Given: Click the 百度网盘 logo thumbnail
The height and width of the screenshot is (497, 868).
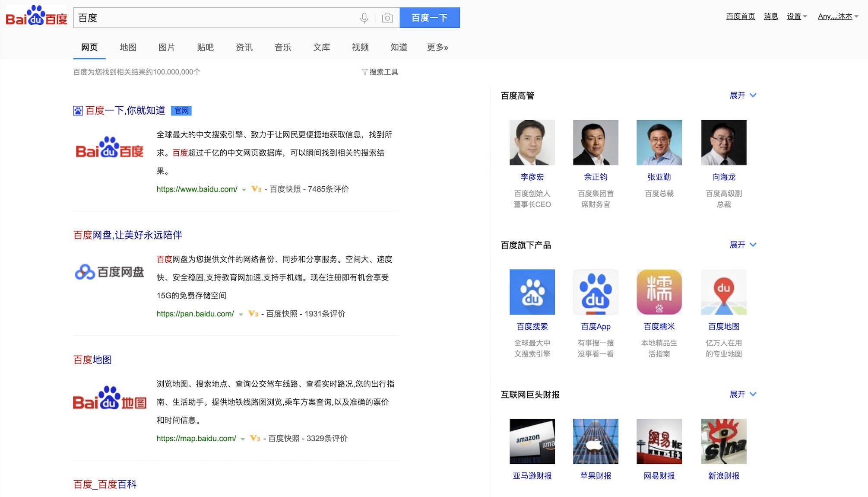Looking at the screenshot, I should 110,271.
